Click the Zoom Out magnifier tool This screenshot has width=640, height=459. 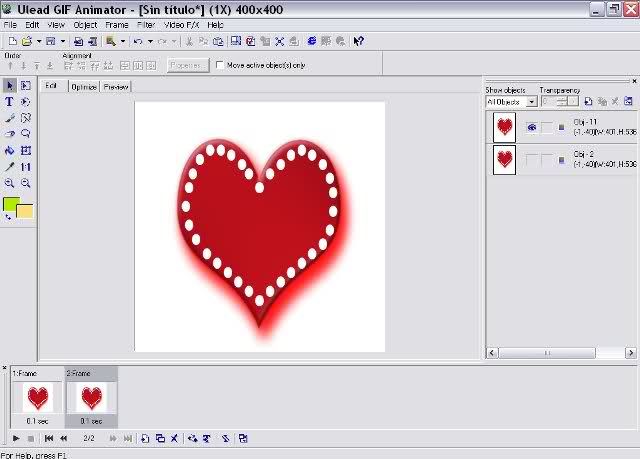point(26,183)
